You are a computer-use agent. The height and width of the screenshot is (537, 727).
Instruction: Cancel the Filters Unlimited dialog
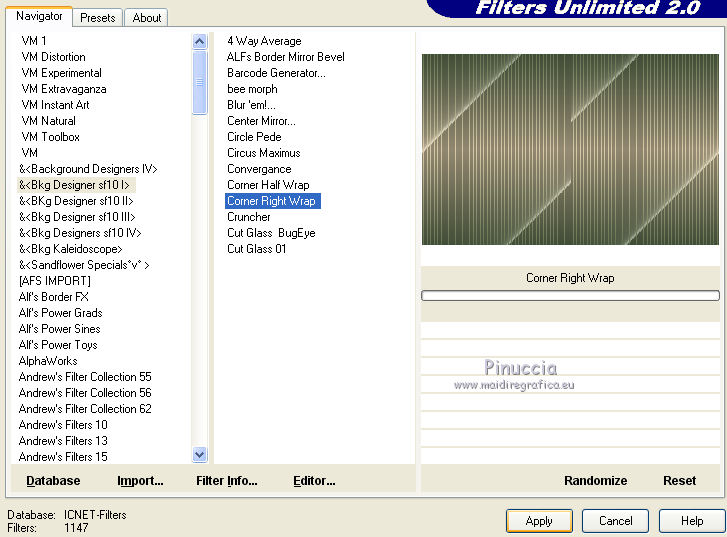pos(615,521)
